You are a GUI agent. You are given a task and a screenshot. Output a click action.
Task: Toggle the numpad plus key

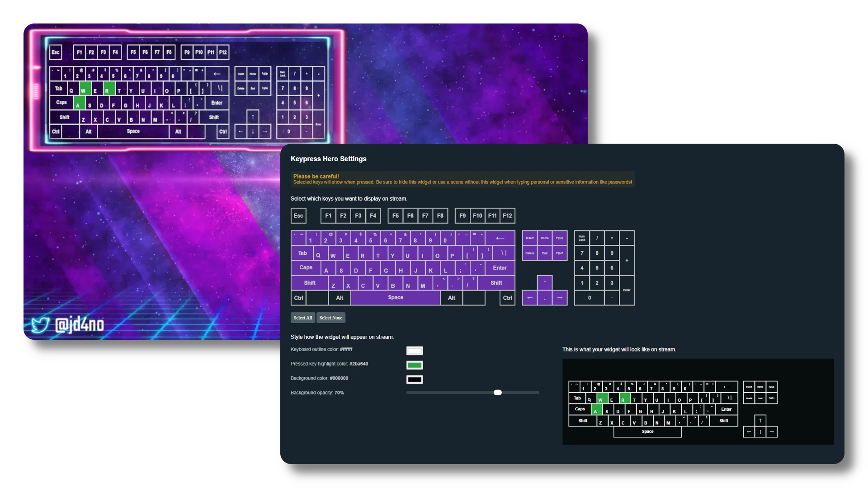click(627, 261)
